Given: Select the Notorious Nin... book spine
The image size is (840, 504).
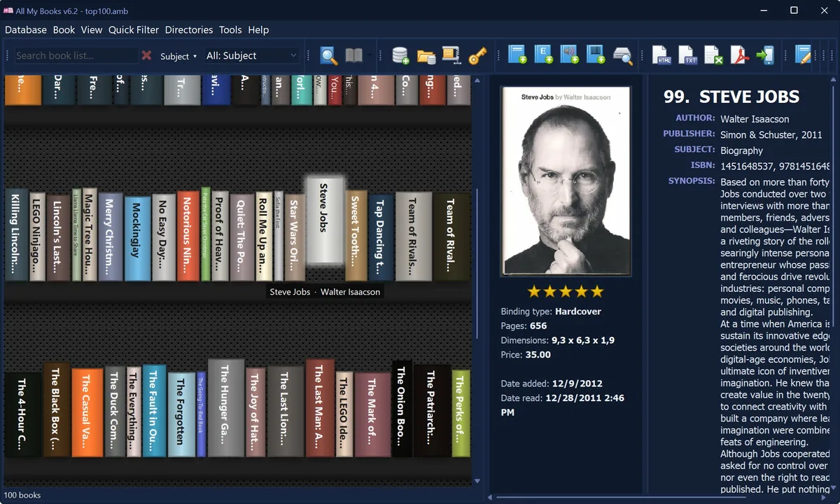Looking at the screenshot, I should pyautogui.click(x=188, y=236).
